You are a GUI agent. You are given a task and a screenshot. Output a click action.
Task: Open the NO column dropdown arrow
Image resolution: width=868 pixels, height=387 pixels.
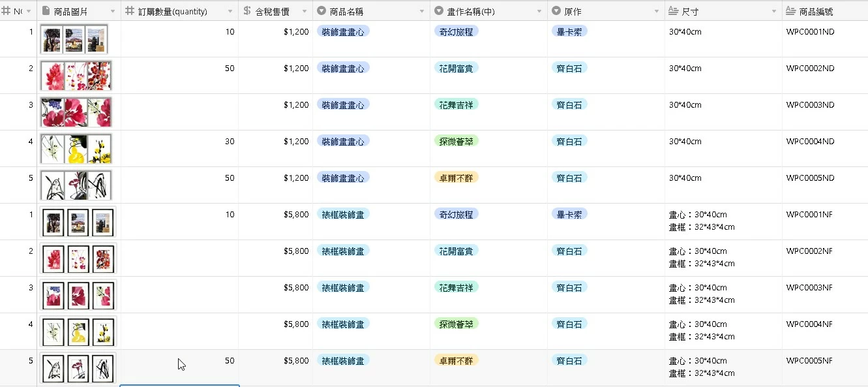click(29, 12)
